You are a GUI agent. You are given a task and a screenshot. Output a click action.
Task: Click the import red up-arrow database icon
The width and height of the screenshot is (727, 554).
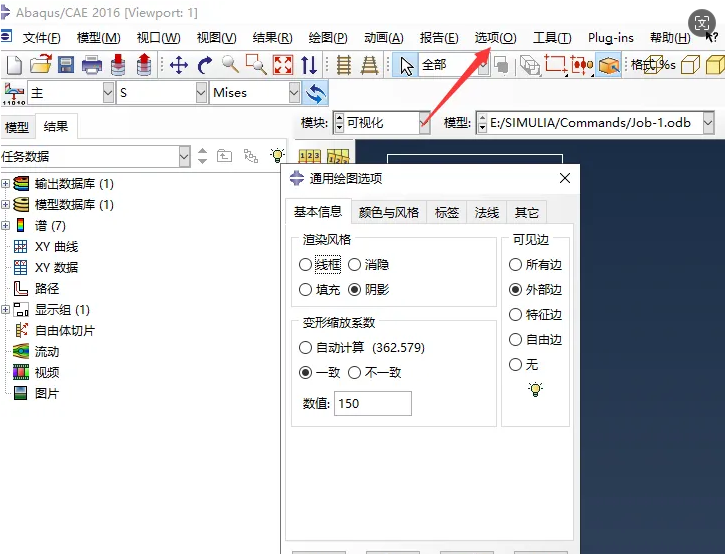pos(144,64)
